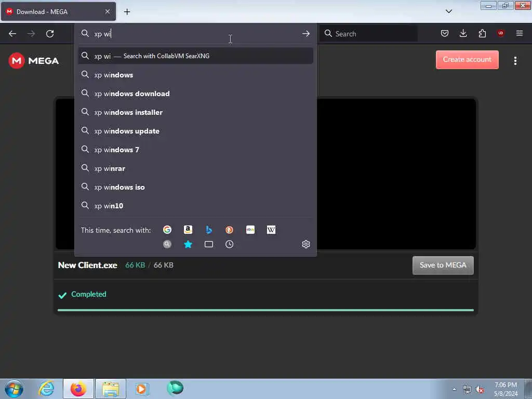Select suggestion 'xp windows update'
The height and width of the screenshot is (399, 532).
[x=195, y=131]
